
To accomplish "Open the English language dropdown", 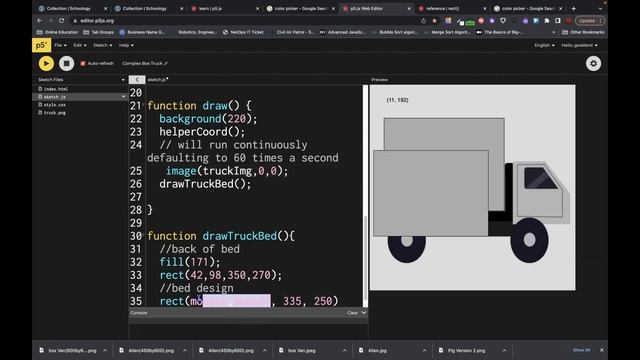I will tap(544, 45).
